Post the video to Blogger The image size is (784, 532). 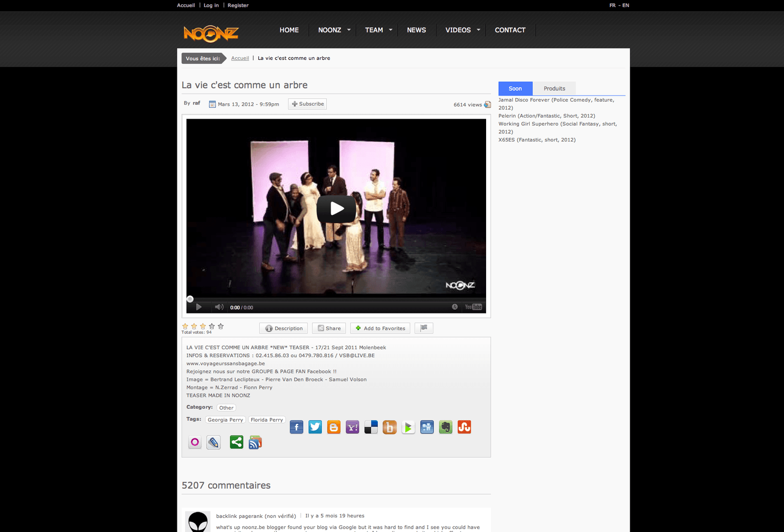[x=334, y=427]
